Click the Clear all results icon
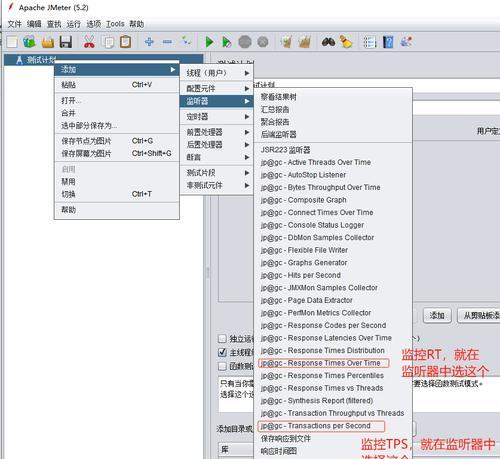 pyautogui.click(x=304, y=42)
